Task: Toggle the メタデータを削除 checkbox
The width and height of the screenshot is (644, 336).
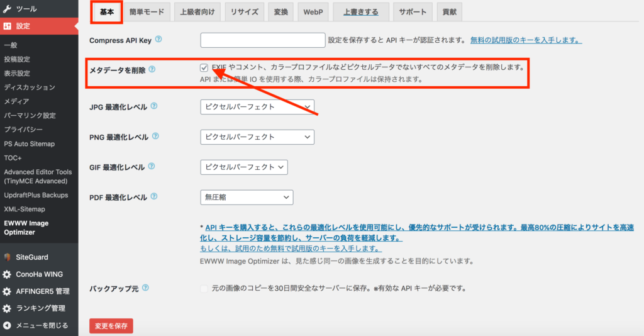Action: [204, 68]
